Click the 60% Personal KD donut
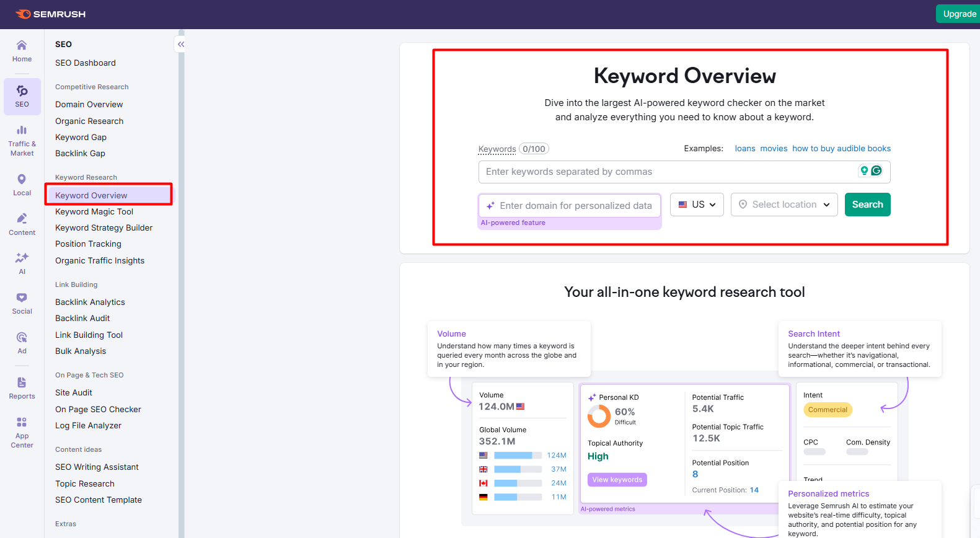Screen dimensions: 980x538 click(x=599, y=416)
